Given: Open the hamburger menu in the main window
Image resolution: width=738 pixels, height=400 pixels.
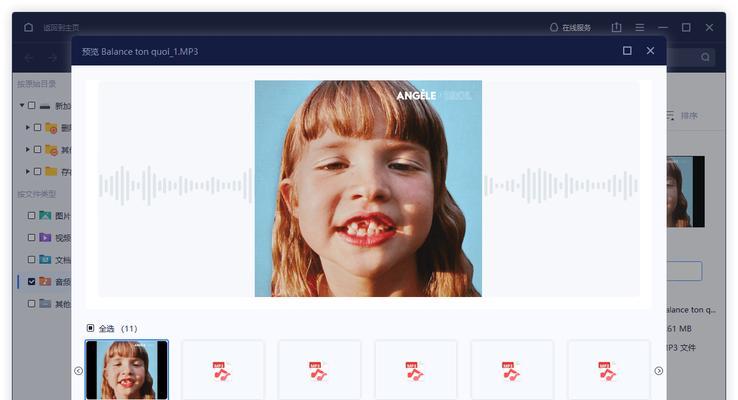Looking at the screenshot, I should coord(640,27).
